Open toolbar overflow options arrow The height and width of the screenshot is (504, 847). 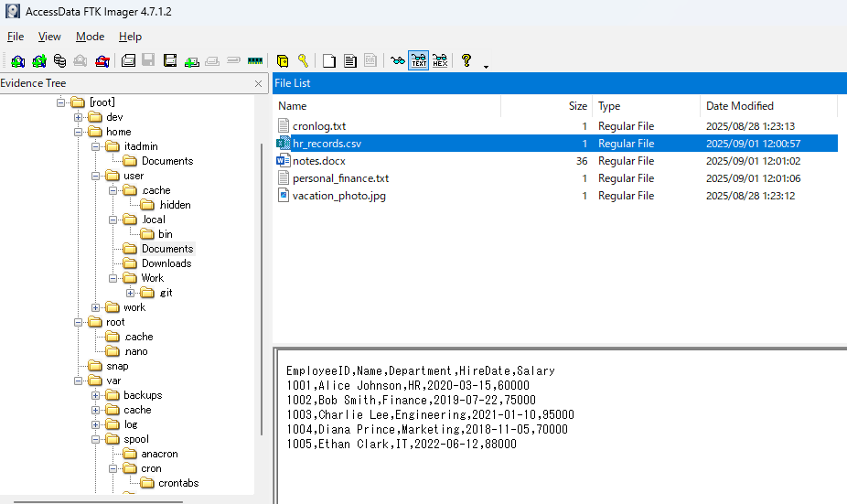[487, 67]
